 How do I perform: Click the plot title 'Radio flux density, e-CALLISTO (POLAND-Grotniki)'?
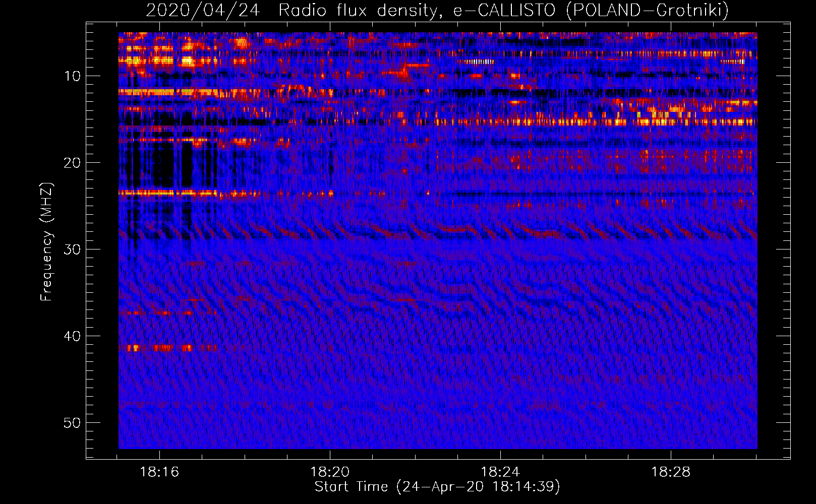pyautogui.click(x=503, y=10)
